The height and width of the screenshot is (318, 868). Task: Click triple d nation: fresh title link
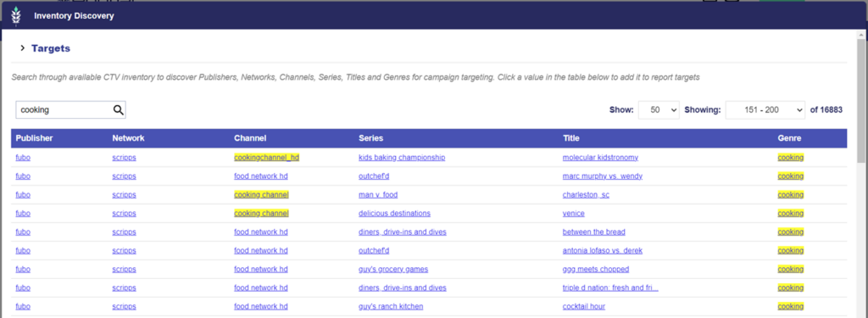tap(610, 288)
